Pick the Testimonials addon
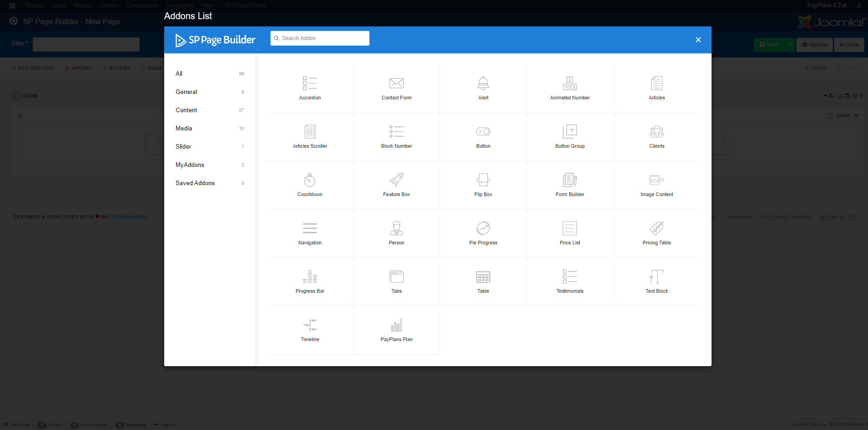This screenshot has height=430, width=868. click(x=570, y=282)
